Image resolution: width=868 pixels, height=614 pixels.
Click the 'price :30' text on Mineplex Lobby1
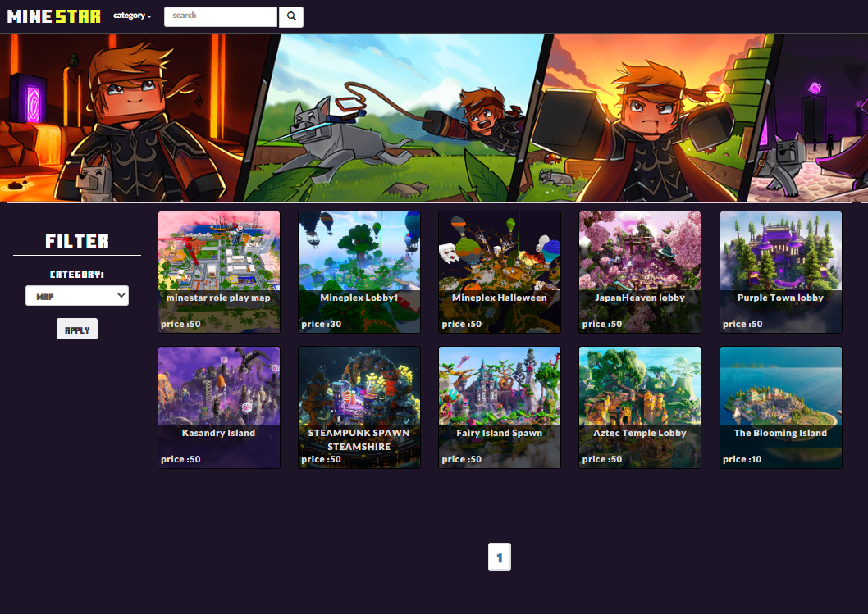point(321,324)
